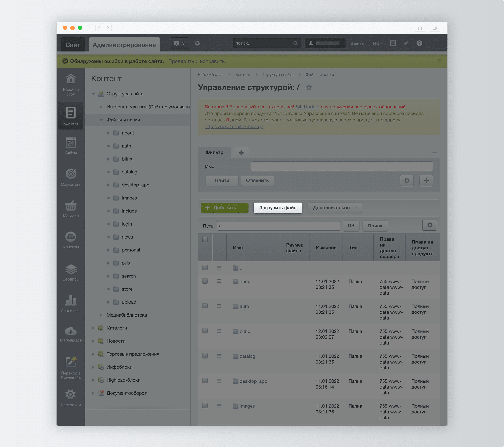The height and width of the screenshot is (447, 504).
Task: Open the Клиенты sidebar section
Action: 71,240
